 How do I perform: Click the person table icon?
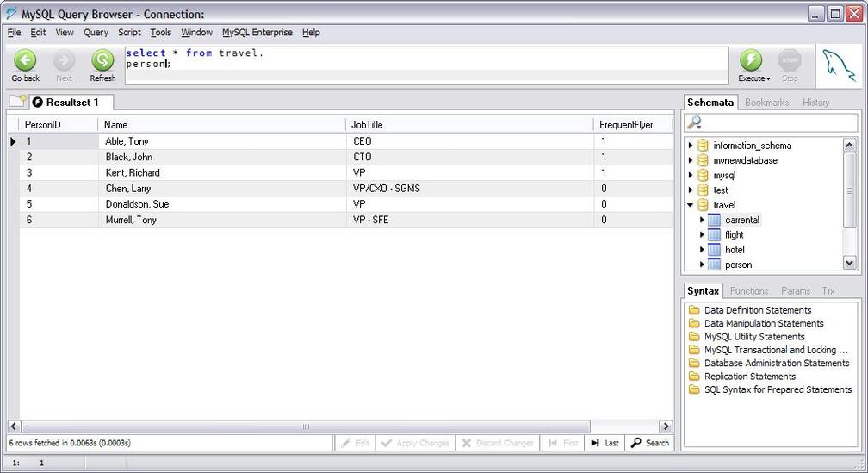pos(714,265)
